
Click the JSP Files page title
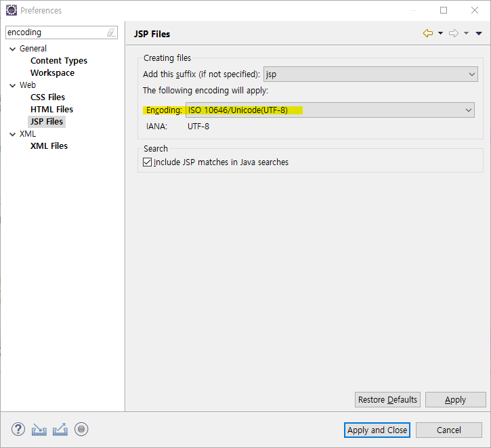click(152, 34)
